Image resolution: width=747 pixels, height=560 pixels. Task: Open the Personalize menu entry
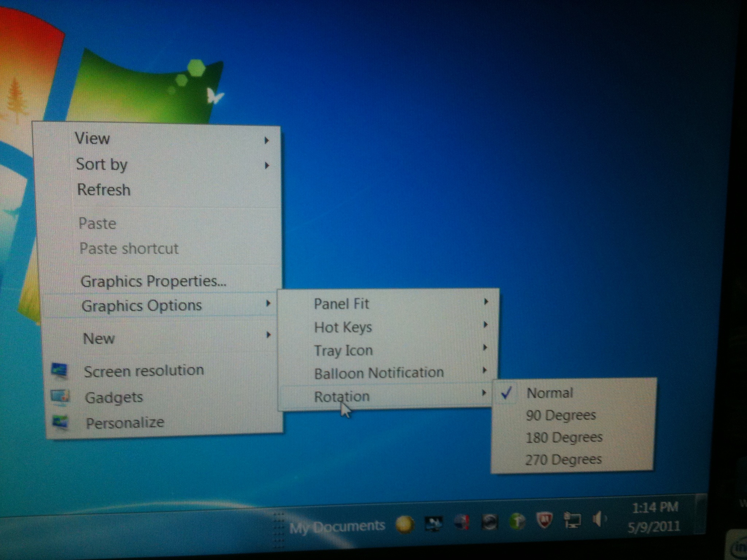click(x=125, y=423)
